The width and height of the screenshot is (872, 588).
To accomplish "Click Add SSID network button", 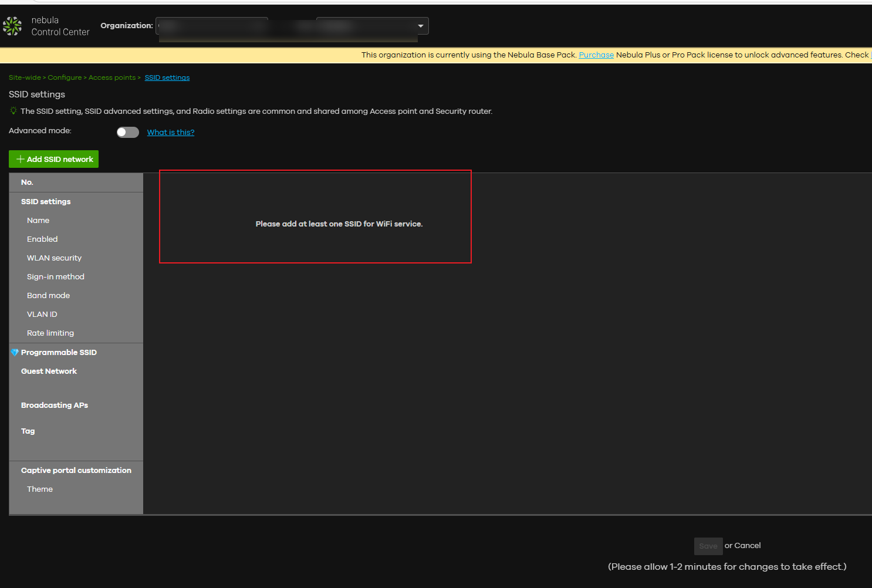I will (53, 159).
